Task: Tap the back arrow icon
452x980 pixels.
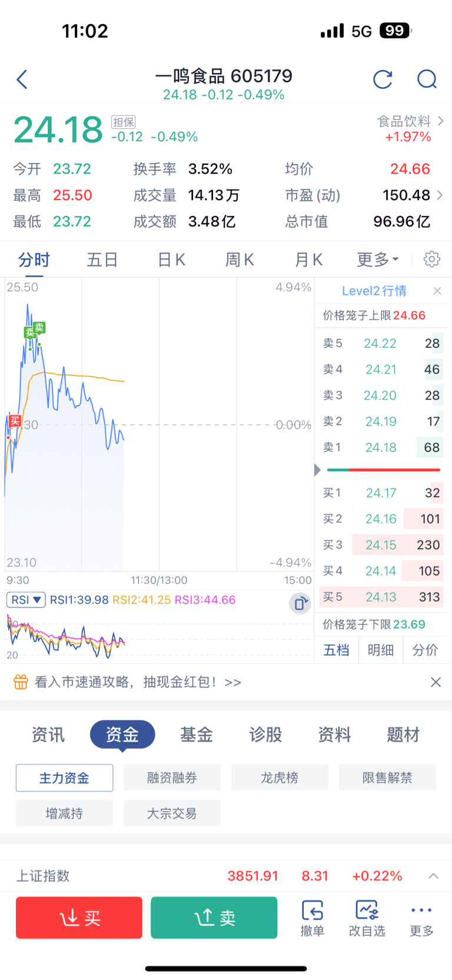Action: point(22,79)
